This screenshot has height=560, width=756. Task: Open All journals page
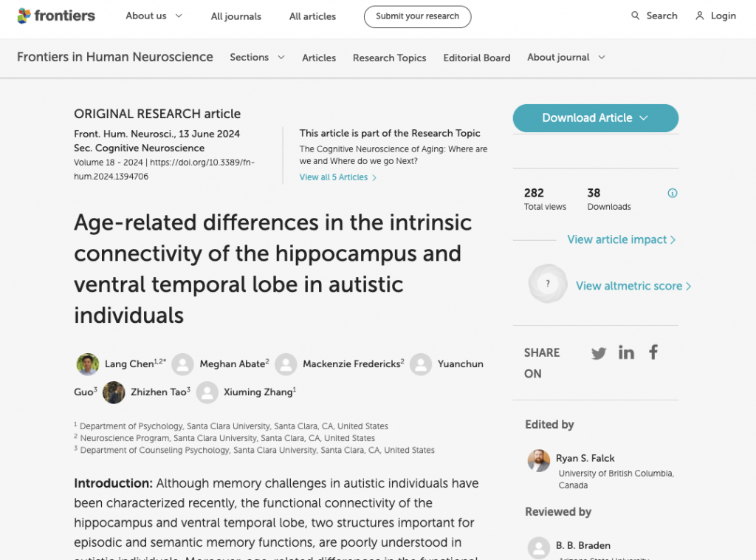tap(236, 16)
